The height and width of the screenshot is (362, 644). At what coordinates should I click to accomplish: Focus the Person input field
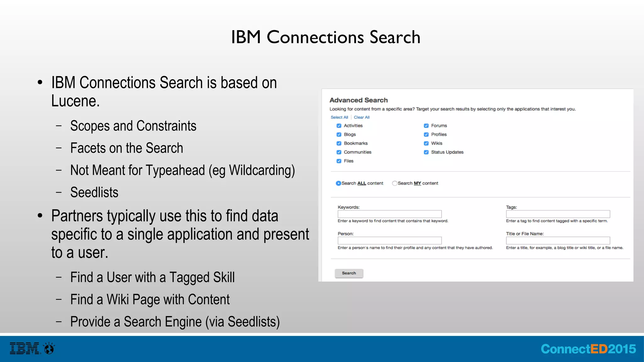tap(390, 240)
